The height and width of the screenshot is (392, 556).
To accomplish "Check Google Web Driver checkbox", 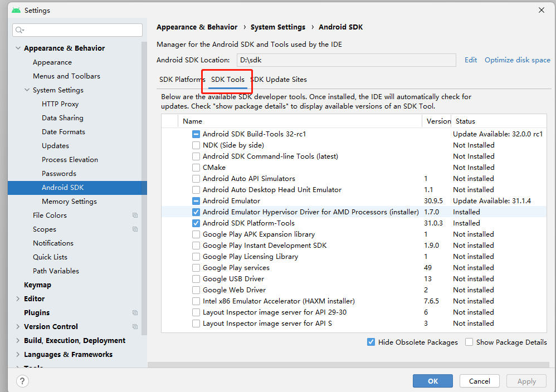I will [196, 290].
